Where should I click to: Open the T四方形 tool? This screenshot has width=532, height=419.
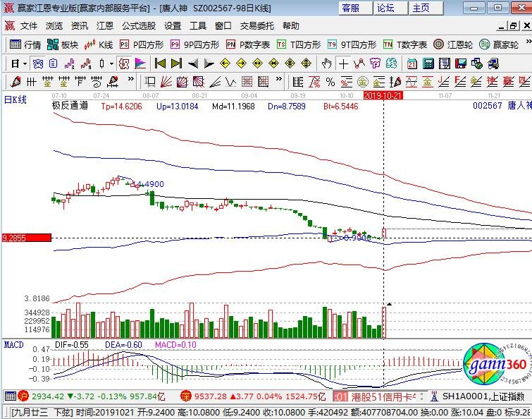[299, 44]
